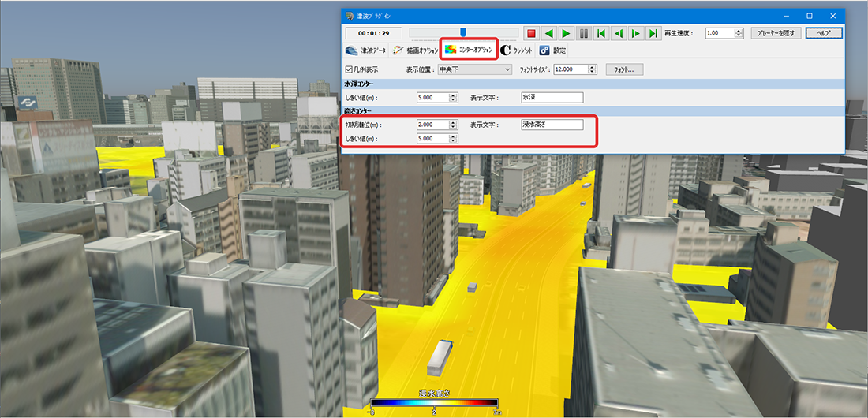This screenshot has height=418, width=868.
Task: Adjust the 再生速度 spinner arrows
Action: 739,33
